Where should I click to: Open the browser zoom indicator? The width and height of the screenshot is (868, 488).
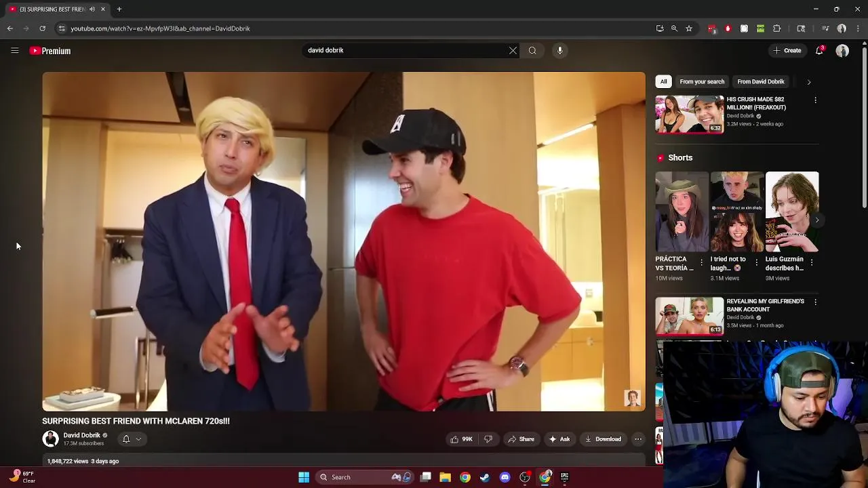coord(674,28)
